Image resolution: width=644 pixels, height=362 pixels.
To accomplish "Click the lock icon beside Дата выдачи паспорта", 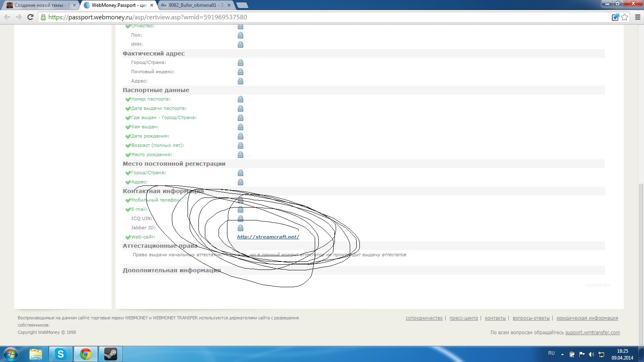I will (240, 109).
